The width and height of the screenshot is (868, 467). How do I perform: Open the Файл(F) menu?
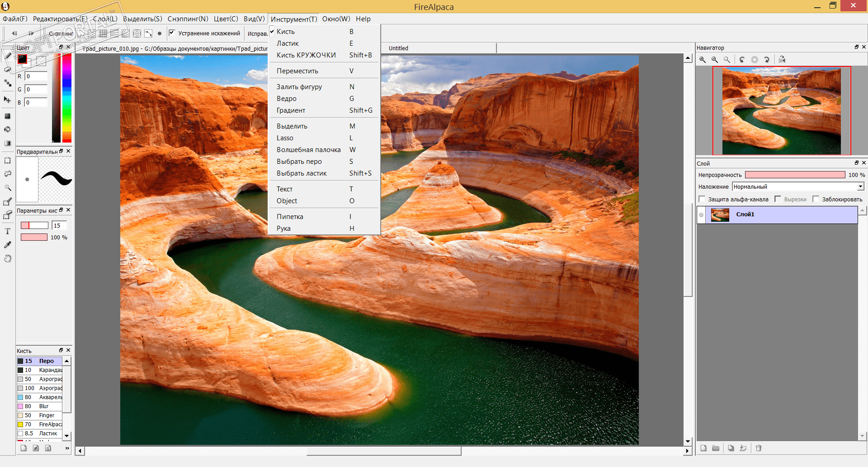pos(15,19)
